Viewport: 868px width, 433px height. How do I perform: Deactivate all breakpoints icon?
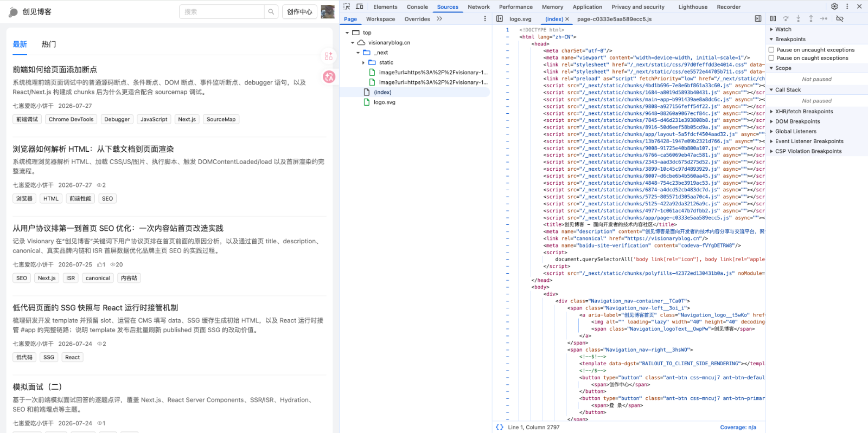click(840, 18)
